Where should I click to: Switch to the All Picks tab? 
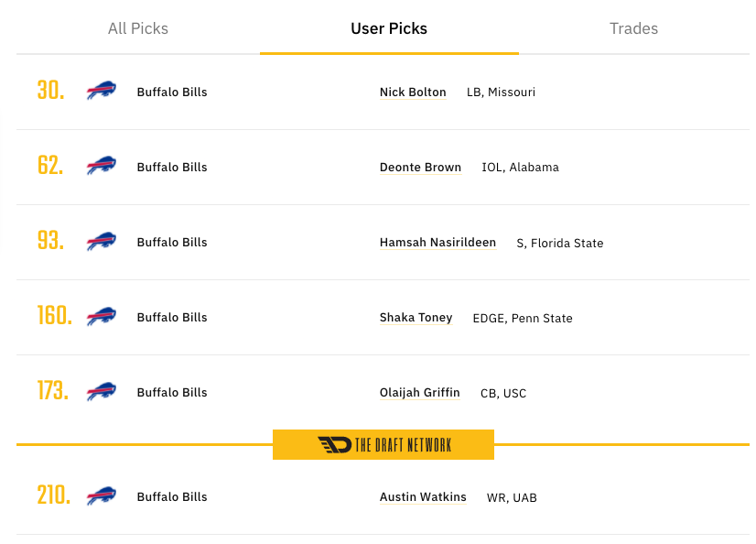click(138, 28)
